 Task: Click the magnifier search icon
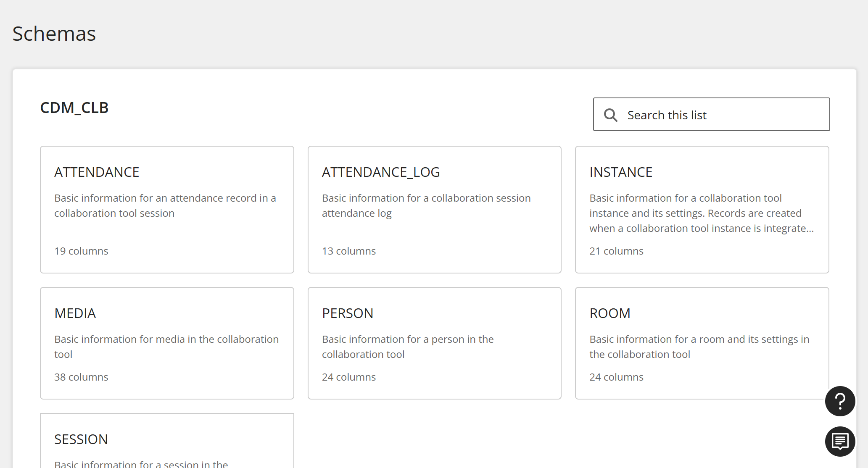pyautogui.click(x=610, y=115)
